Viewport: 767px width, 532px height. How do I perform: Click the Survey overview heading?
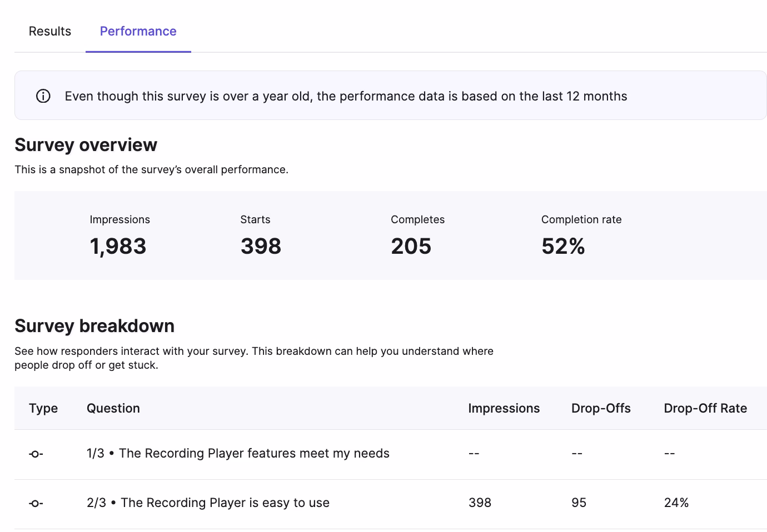pos(86,145)
